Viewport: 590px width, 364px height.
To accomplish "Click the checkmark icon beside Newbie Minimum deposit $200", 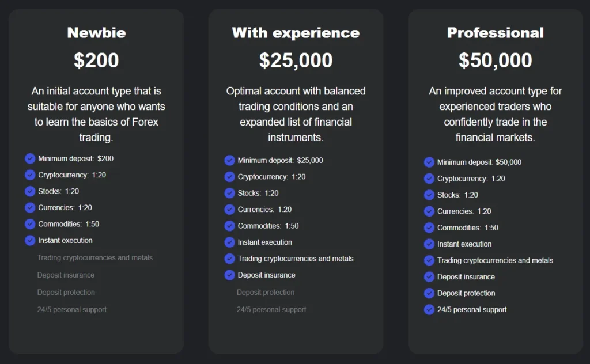I will click(x=30, y=158).
